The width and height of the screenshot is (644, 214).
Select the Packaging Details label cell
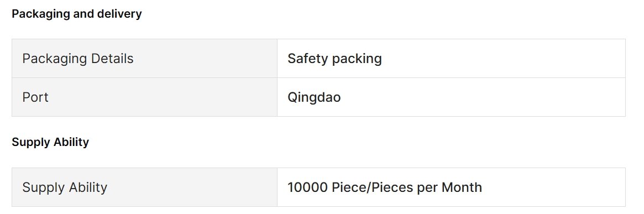click(145, 58)
